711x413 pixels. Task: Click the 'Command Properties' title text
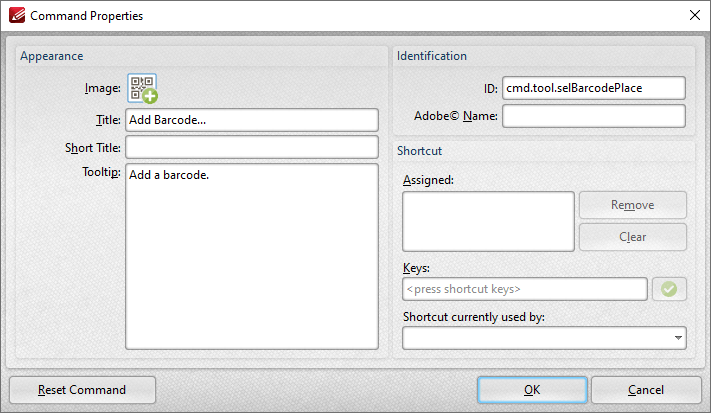(x=87, y=16)
